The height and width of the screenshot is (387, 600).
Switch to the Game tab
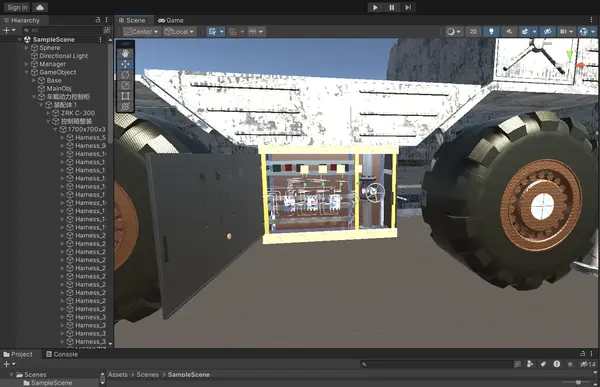171,20
